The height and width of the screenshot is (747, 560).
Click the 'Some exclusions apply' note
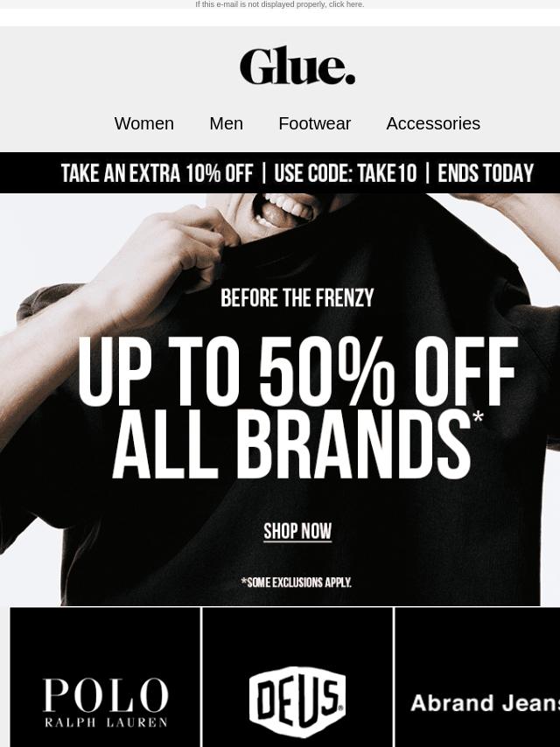pos(297,583)
